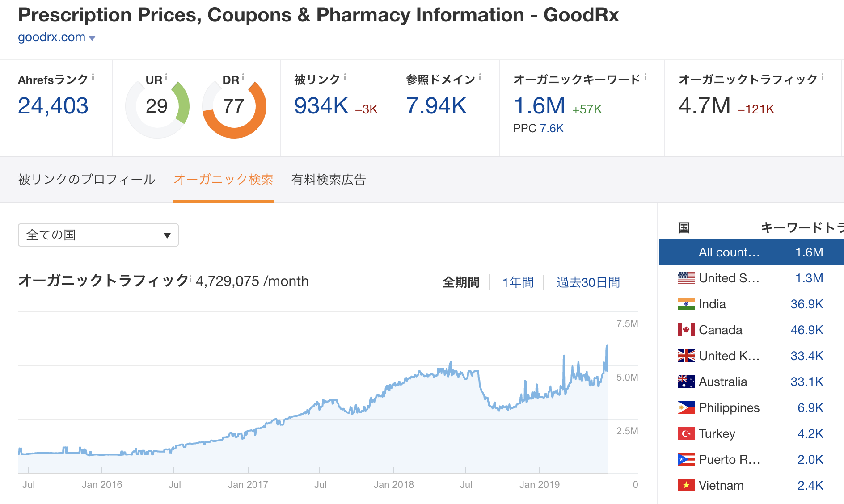Click the info icon next to UR
This screenshot has width=844, height=504.
[x=166, y=77]
